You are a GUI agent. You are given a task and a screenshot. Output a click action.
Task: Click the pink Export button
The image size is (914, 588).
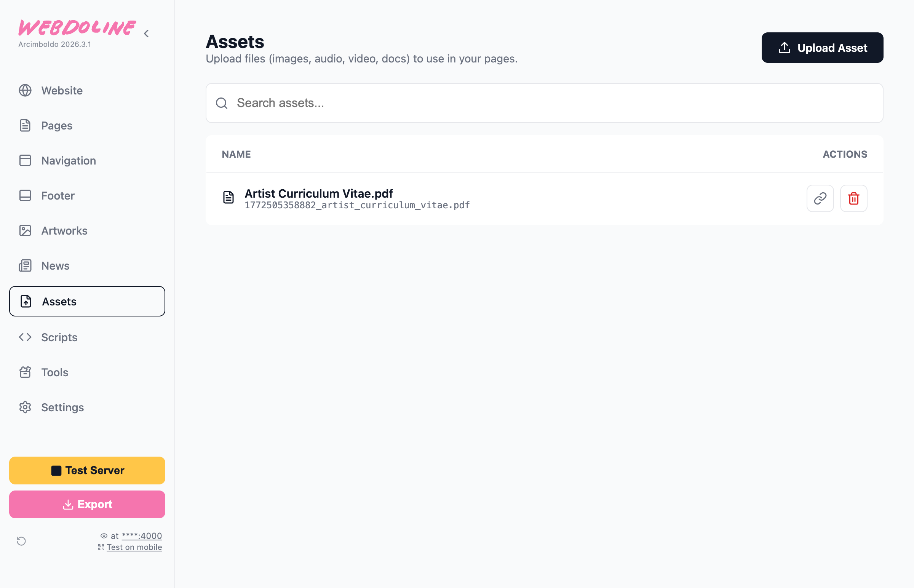click(87, 504)
